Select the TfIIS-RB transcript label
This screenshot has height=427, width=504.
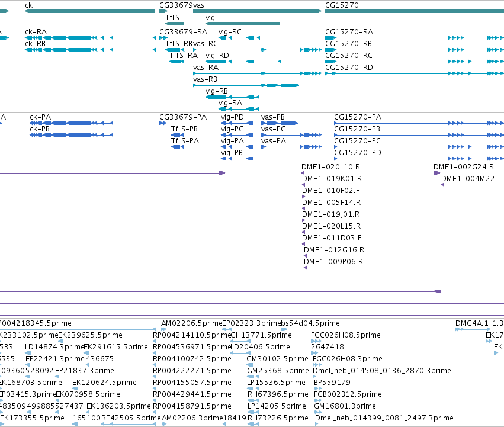179,44
